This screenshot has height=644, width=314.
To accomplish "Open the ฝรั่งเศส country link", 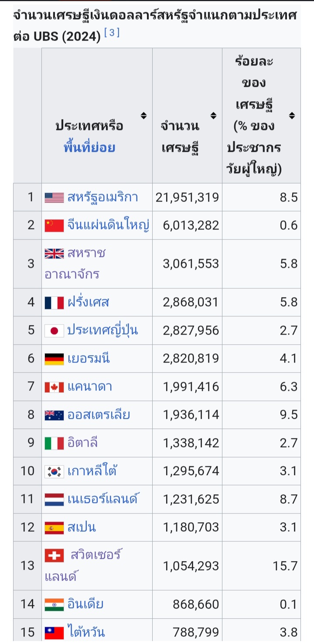I will point(88,302).
